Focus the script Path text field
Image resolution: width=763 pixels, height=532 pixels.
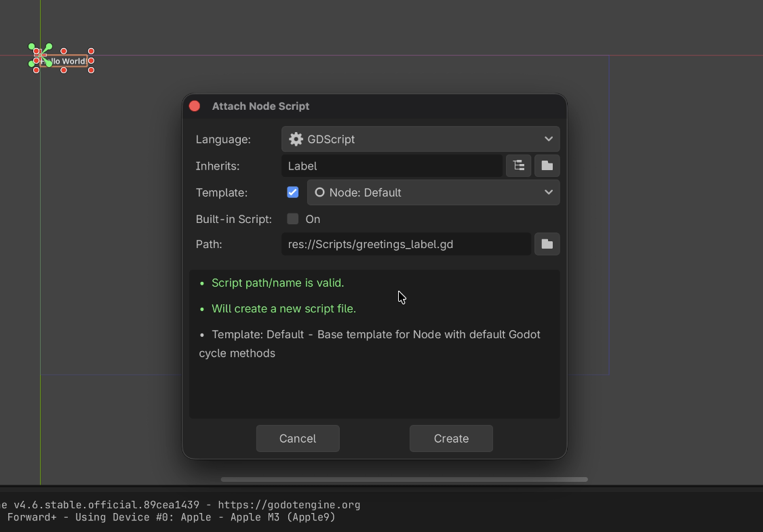point(406,244)
